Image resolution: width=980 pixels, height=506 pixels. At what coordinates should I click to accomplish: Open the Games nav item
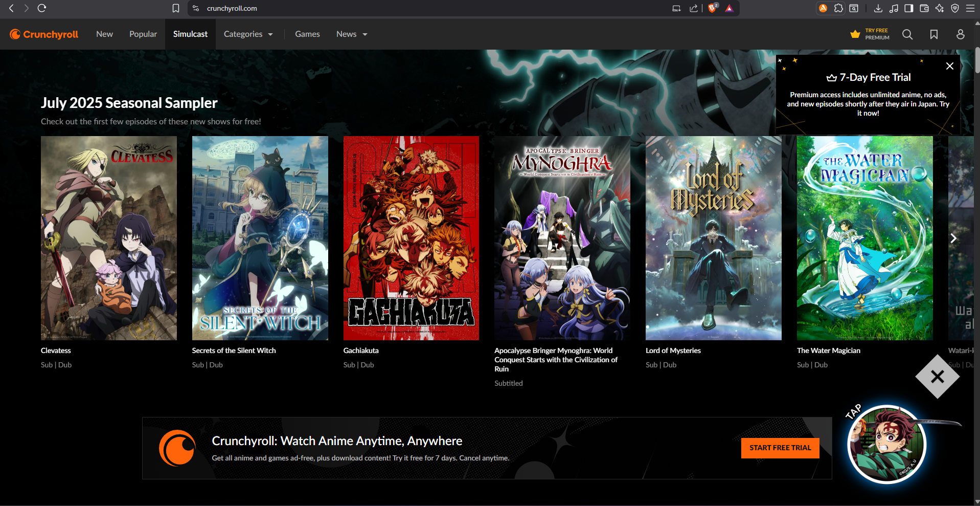pyautogui.click(x=307, y=34)
